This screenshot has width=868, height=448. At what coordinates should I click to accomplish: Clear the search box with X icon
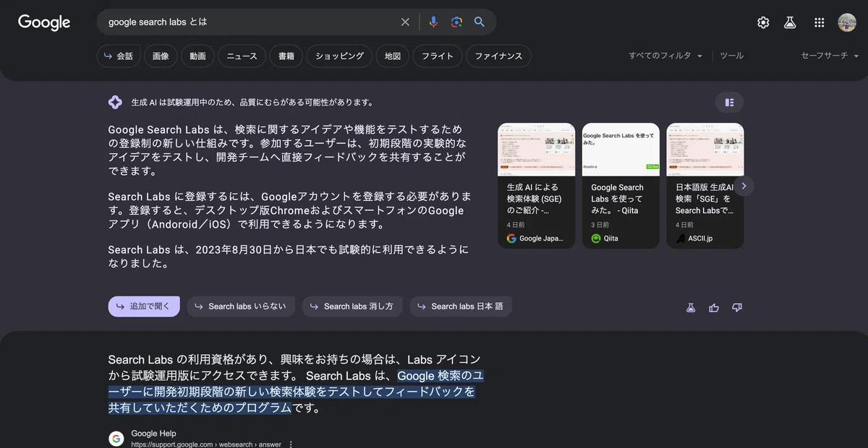tap(405, 22)
